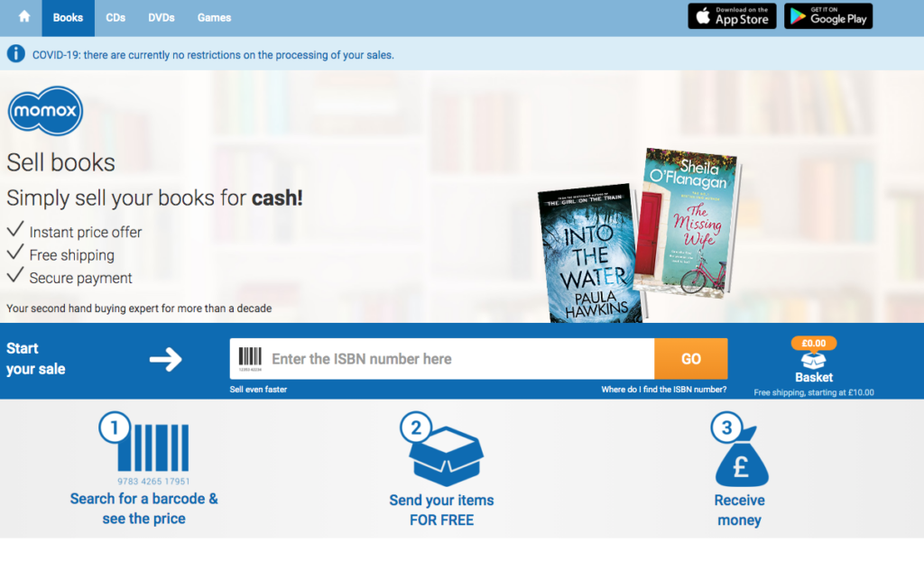Get the app on Google Play
The width and height of the screenshot is (924, 561).
(828, 16)
